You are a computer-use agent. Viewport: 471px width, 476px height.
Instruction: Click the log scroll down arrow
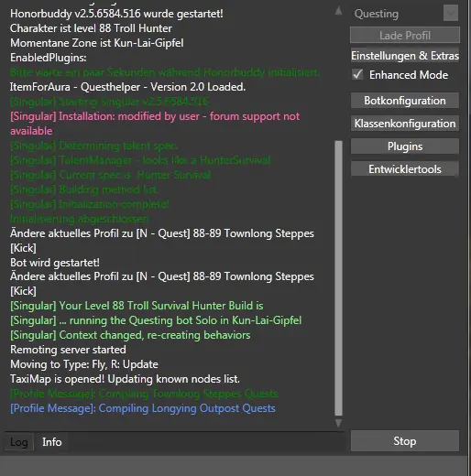coord(338,423)
